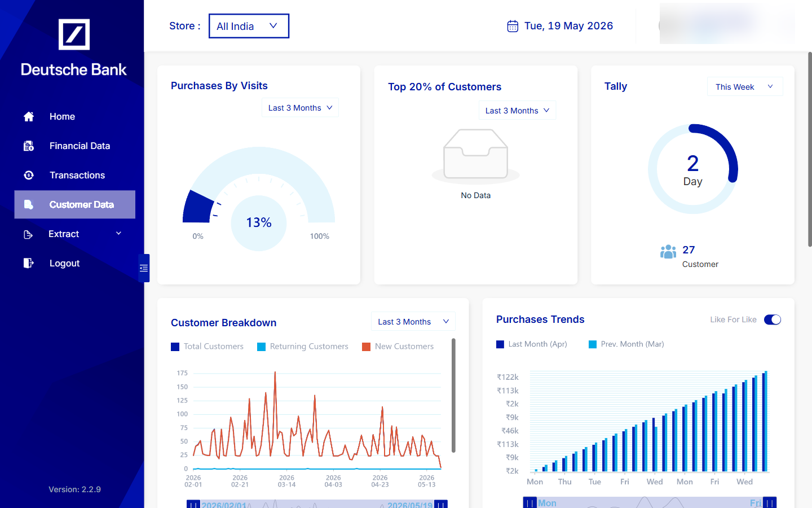812x508 pixels.
Task: Select the Customer Data menu item
Action: point(74,204)
